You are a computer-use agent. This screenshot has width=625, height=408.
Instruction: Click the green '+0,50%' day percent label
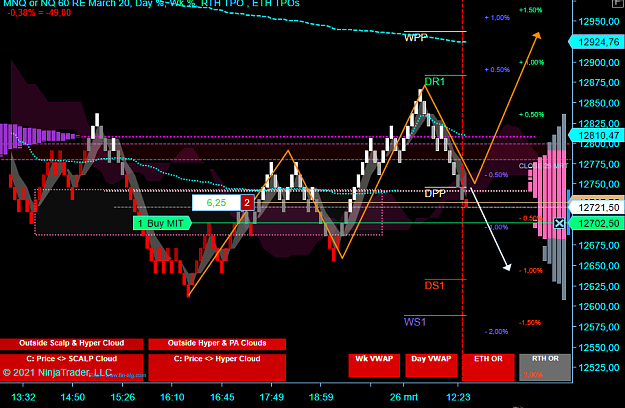(x=531, y=115)
